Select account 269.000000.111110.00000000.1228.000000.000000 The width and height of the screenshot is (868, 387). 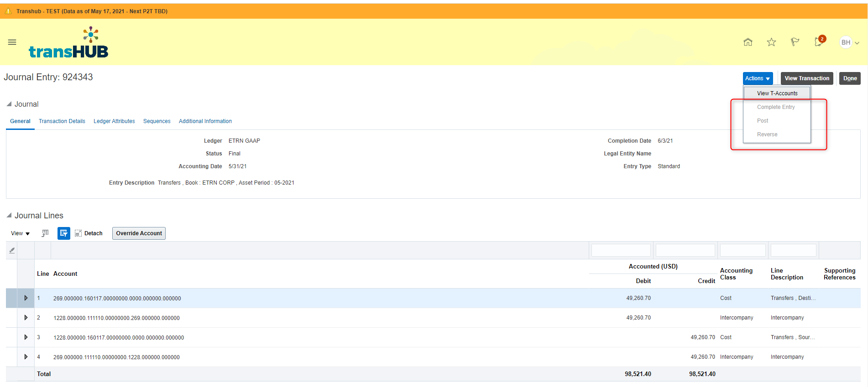(117, 357)
